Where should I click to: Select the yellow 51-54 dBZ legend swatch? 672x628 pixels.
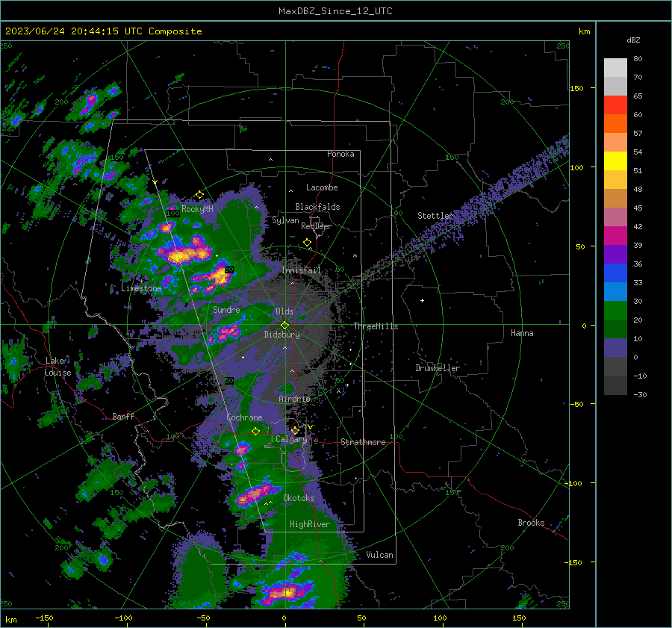615,161
